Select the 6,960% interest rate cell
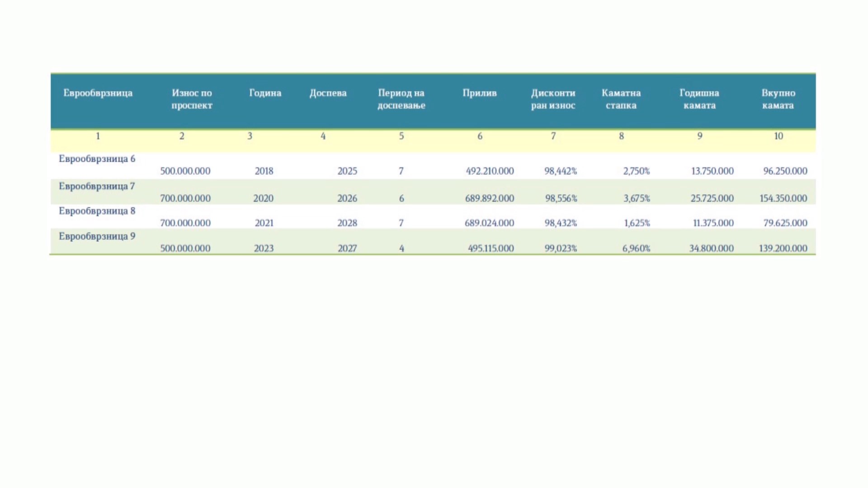The width and height of the screenshot is (868, 488). click(636, 249)
